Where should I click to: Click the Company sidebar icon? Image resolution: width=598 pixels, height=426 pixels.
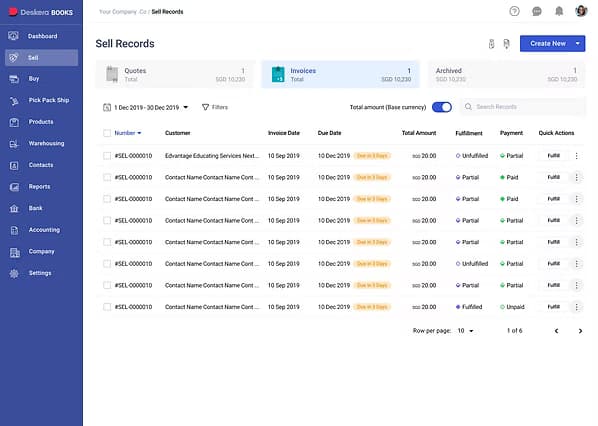pyautogui.click(x=14, y=252)
